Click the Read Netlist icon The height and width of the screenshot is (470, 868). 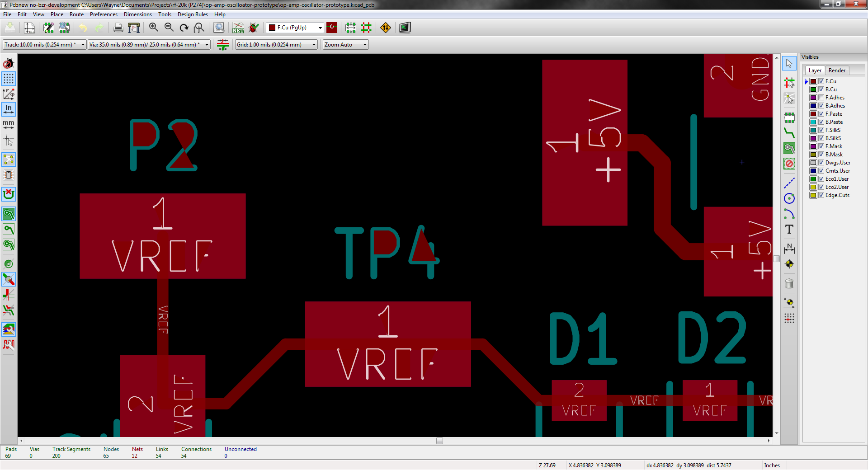click(238, 28)
